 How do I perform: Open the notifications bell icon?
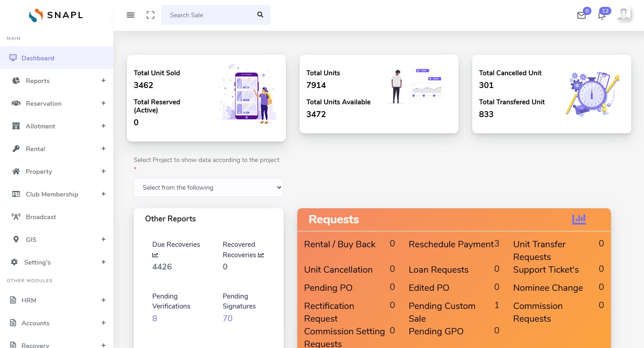click(601, 16)
